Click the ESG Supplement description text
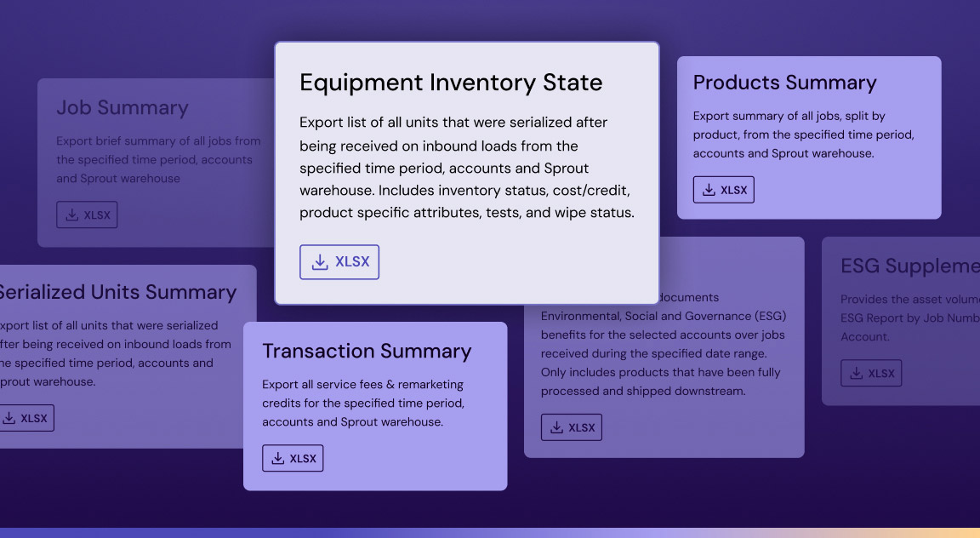The width and height of the screenshot is (980, 538). tap(909, 318)
